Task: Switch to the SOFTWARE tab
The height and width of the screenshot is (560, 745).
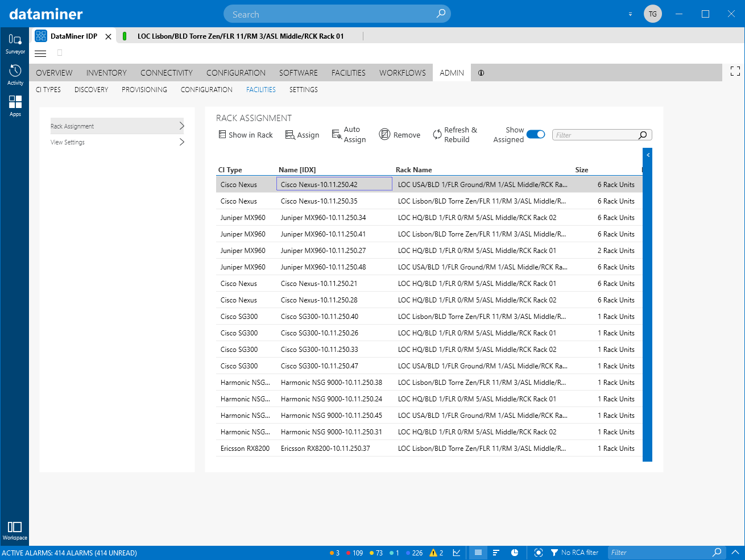Action: click(x=299, y=73)
